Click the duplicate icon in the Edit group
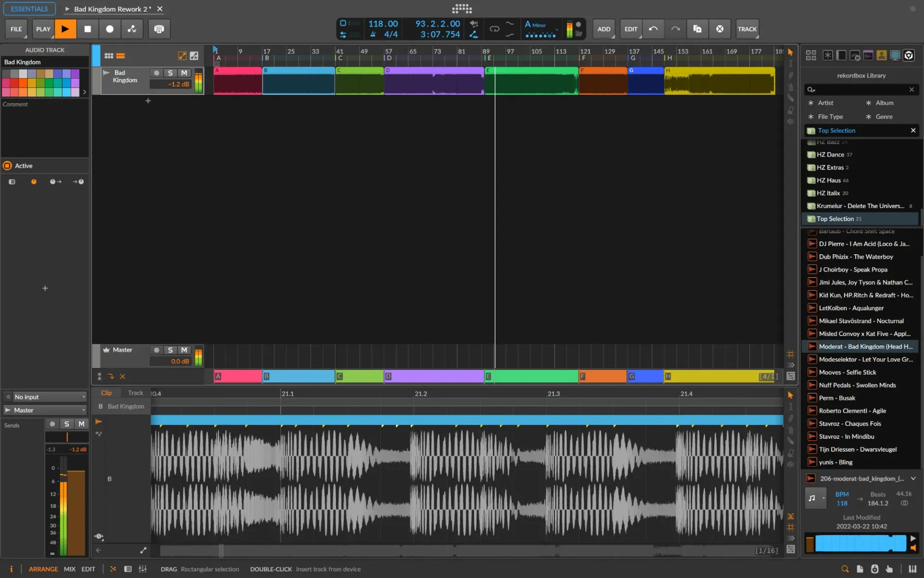This screenshot has height=578, width=924. pyautogui.click(x=697, y=29)
